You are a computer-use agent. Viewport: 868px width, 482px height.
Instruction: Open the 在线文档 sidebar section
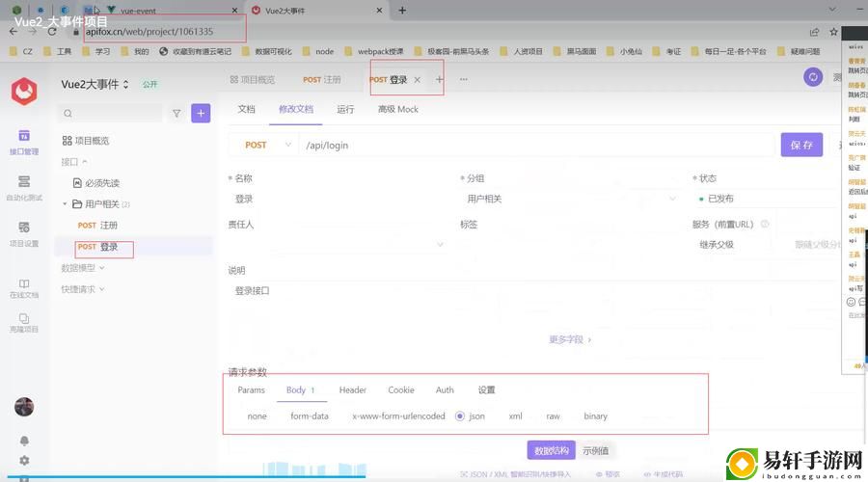24,288
